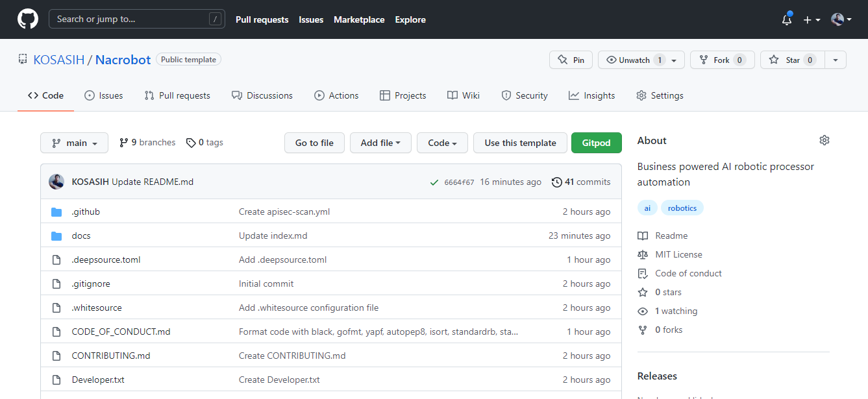
Task: Open the main branch selector
Action: 74,143
